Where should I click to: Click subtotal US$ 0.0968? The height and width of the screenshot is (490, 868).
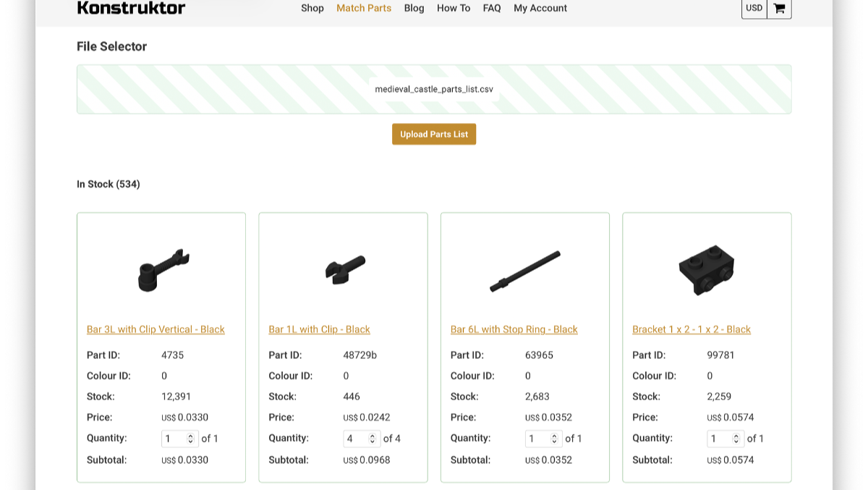[367, 460]
